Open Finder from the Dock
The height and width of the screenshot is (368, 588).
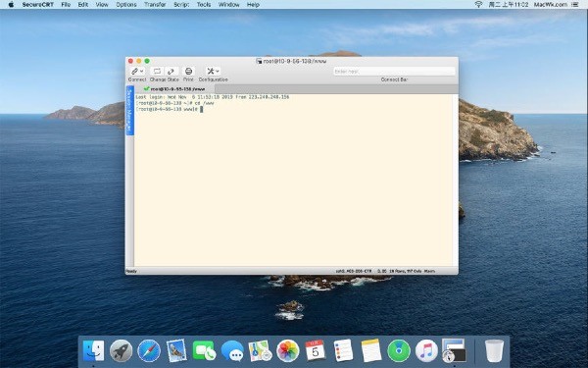point(93,350)
